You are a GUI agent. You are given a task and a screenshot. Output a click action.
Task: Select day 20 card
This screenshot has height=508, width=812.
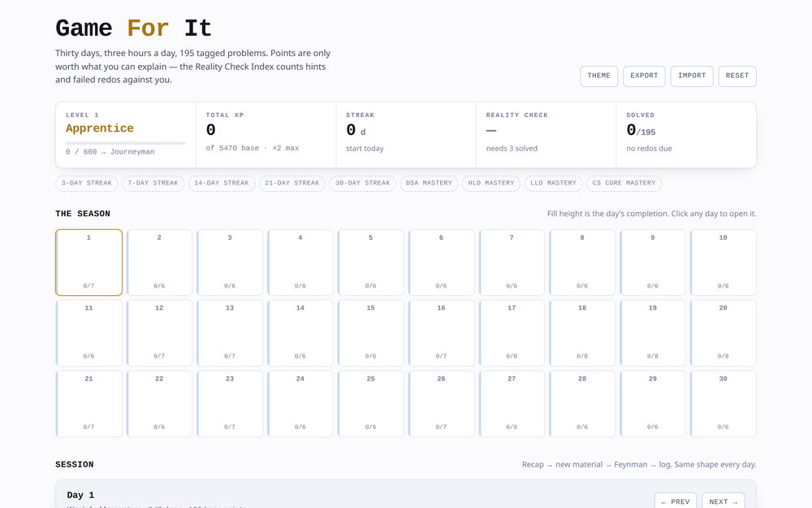coord(723,332)
